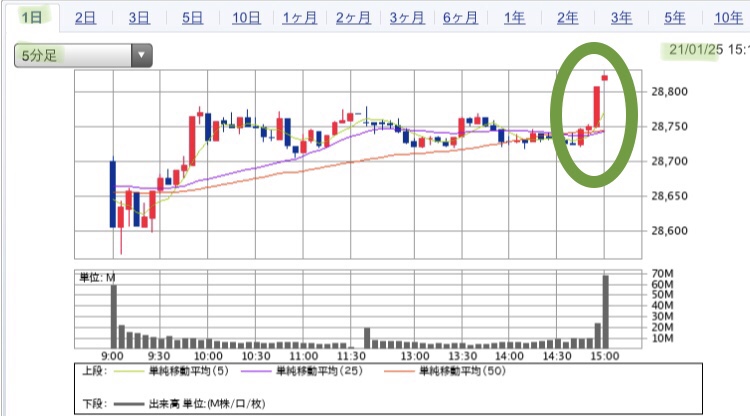Click the 単純移動平均(5) legend entry
This screenshot has width=750, height=416.
(172, 371)
